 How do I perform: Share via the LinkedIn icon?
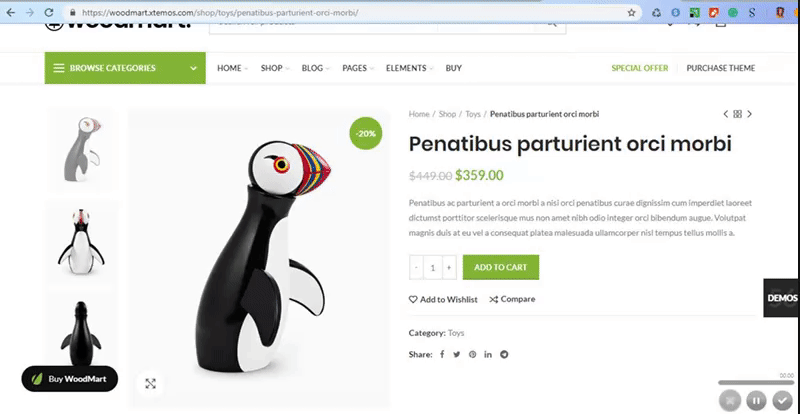488,354
